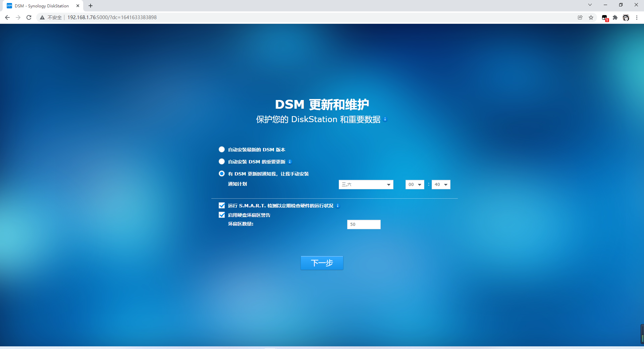The image size is (644, 349).
Task: Bookmark this page with the star icon
Action: (591, 17)
